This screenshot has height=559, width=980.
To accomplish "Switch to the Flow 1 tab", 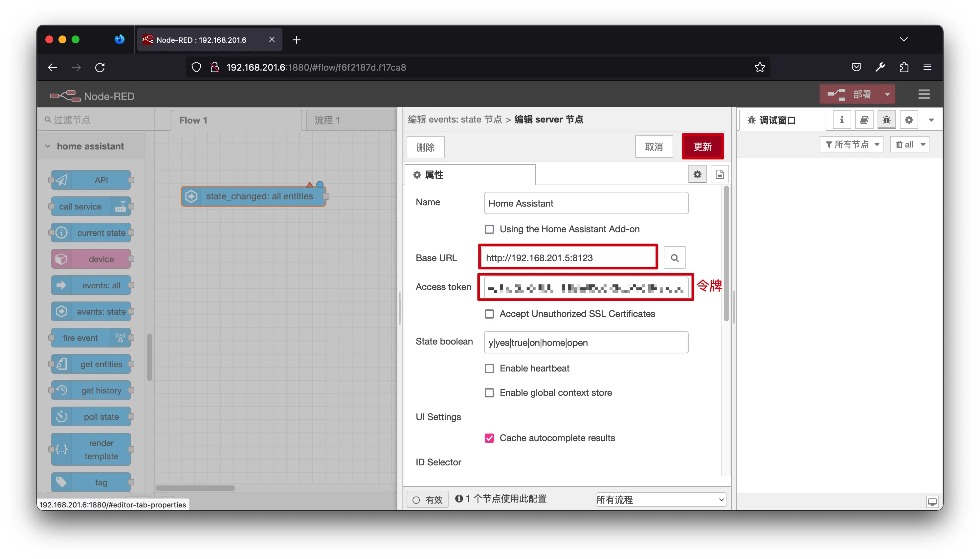I will point(236,120).
